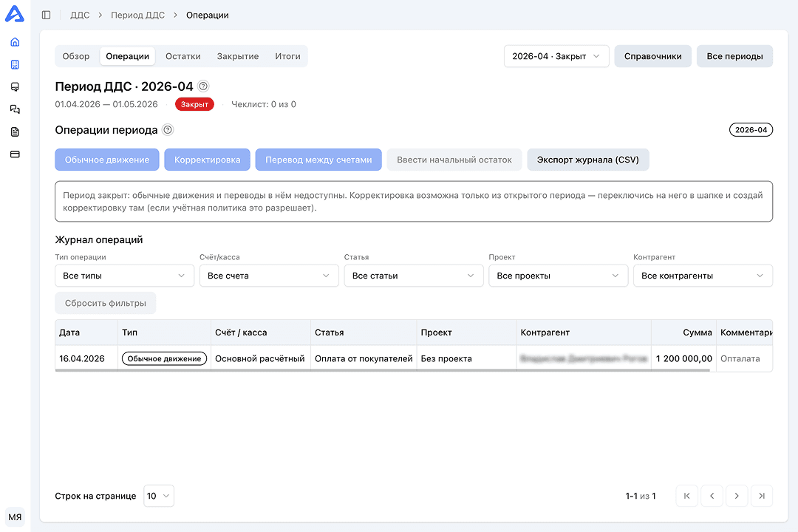
Task: Open the building icon in the sidebar
Action: [x=15, y=64]
